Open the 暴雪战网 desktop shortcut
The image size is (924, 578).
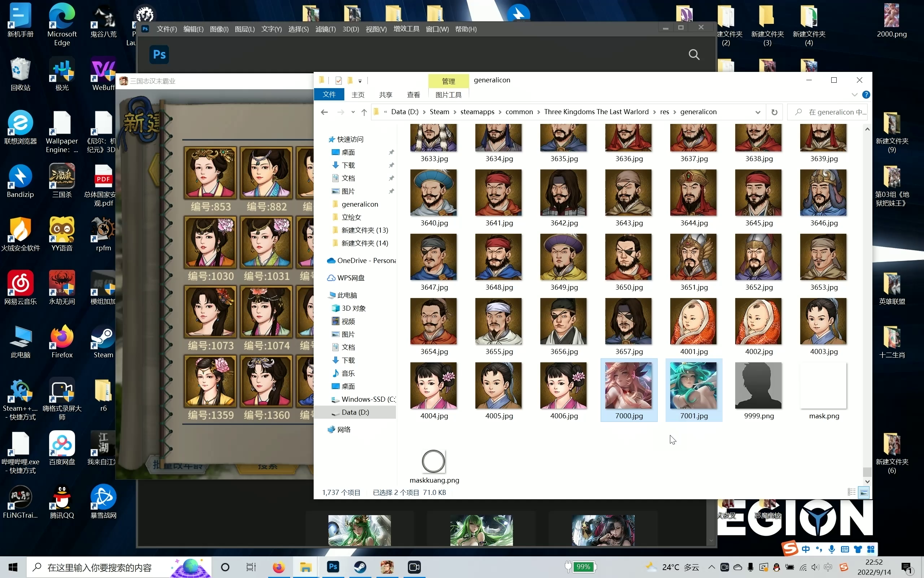click(x=103, y=502)
